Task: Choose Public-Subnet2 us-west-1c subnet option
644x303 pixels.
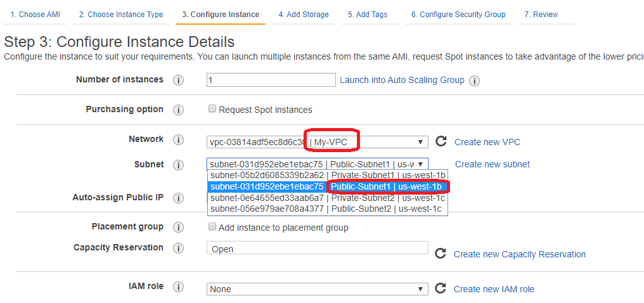Action: [x=328, y=209]
